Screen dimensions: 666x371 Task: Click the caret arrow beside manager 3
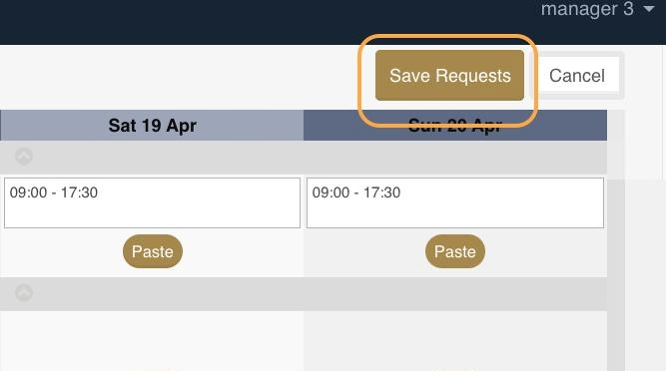pyautogui.click(x=648, y=9)
